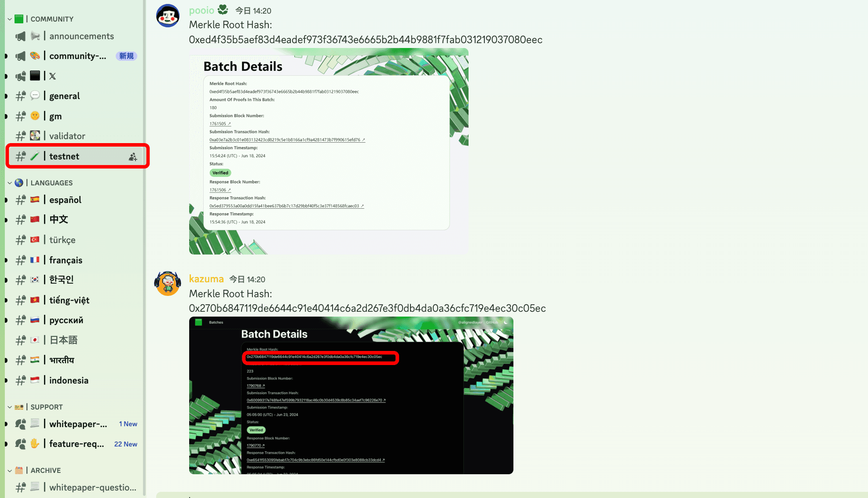Open kazuma's username profile

(x=206, y=279)
